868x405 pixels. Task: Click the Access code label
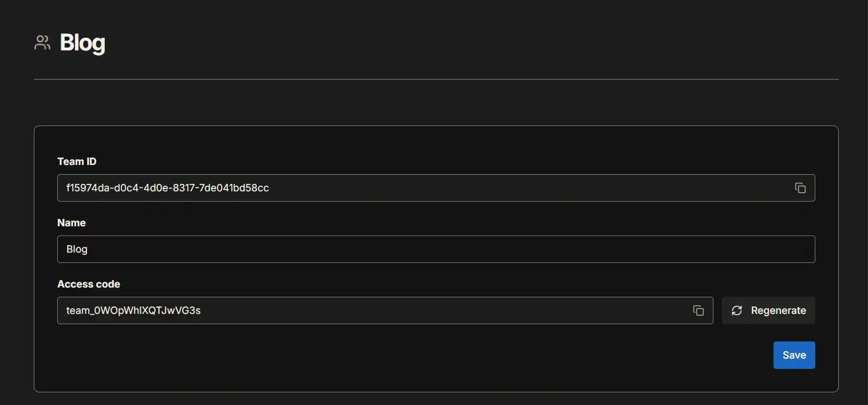(89, 284)
